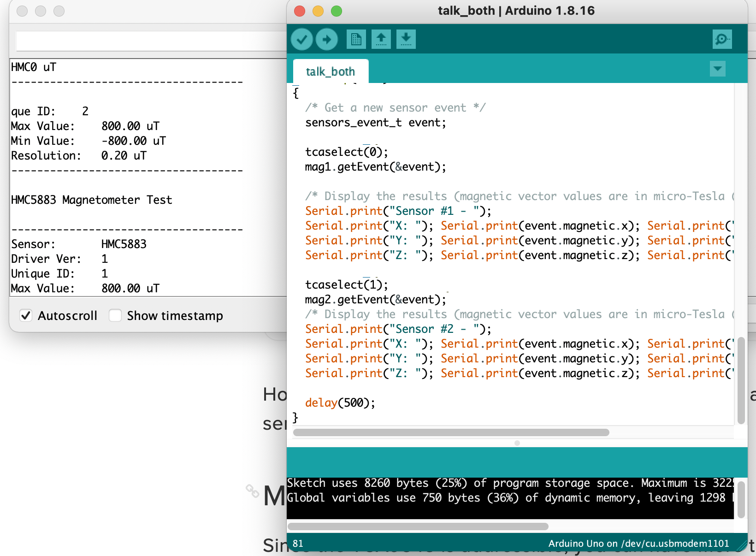Create a new sketch with New icon
Screen dimensions: 756x556
356,39
